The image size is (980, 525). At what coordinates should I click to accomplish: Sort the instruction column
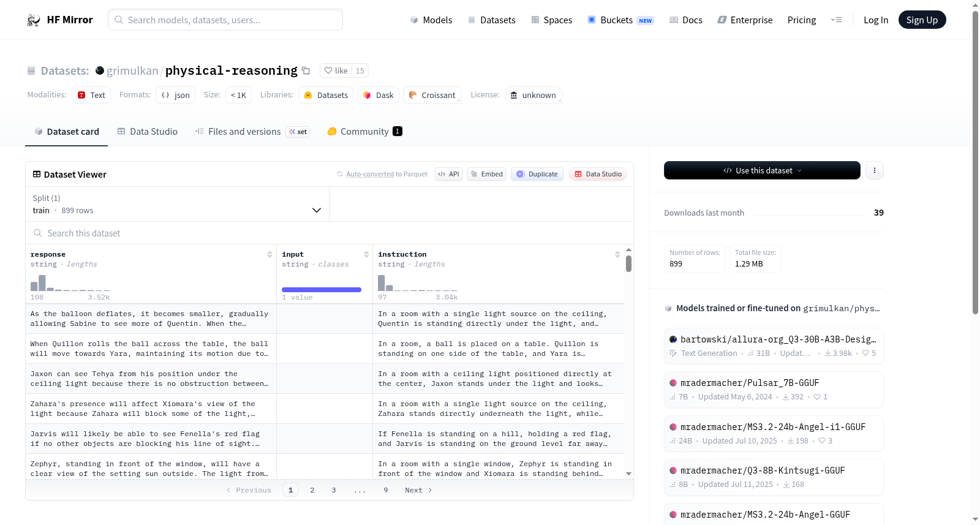tap(617, 254)
